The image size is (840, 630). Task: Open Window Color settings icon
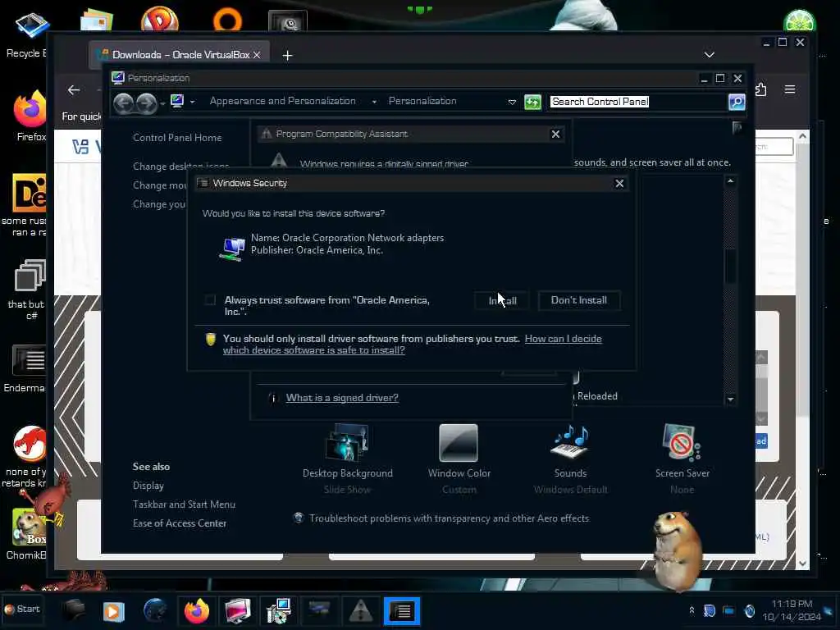coord(459,443)
